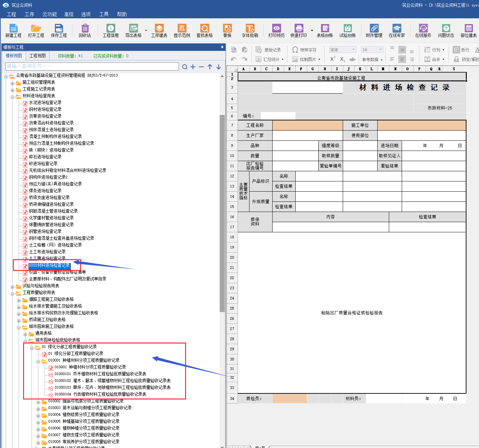
Task: Open the 帮助 menu
Action: point(122,14)
